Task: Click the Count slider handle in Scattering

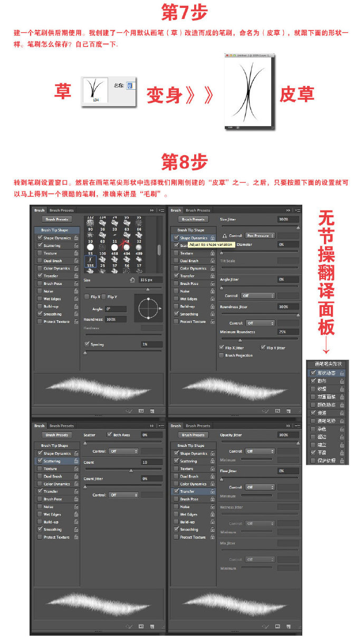Action: coord(130,470)
